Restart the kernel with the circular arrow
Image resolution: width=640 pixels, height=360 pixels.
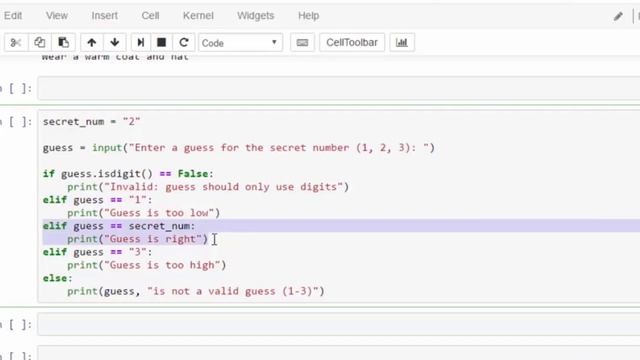pyautogui.click(x=184, y=42)
